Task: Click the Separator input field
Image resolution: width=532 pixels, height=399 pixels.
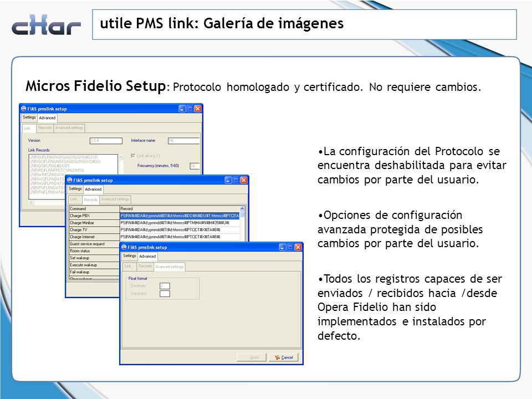Action: pyautogui.click(x=165, y=294)
